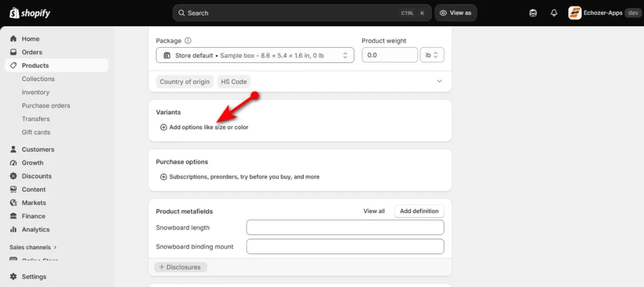Open the Sidekick assistant icon
Screen dimensions: 644x287
[533, 13]
